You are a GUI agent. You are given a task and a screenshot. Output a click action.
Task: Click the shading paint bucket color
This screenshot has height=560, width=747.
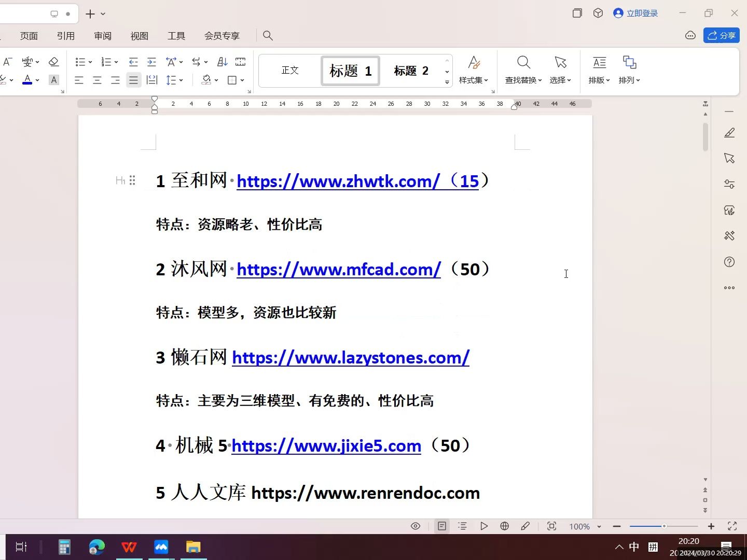click(206, 80)
